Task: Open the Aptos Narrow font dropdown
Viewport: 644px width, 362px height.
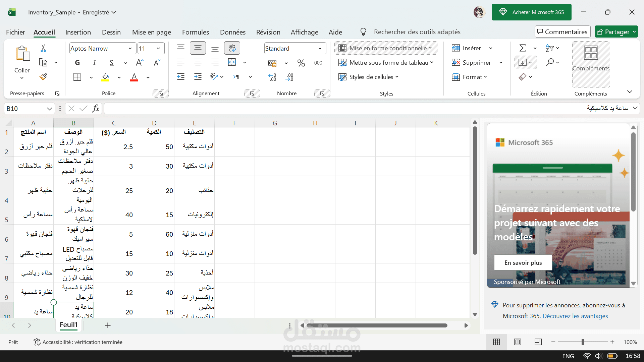Action: pos(130,48)
